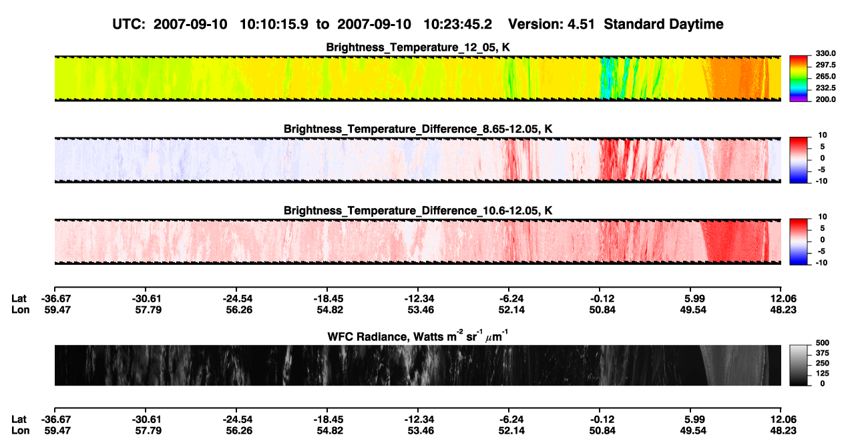Open the WFC Radiance grayscale image strip
This screenshot has width=868, height=445.
pyautogui.click(x=417, y=365)
